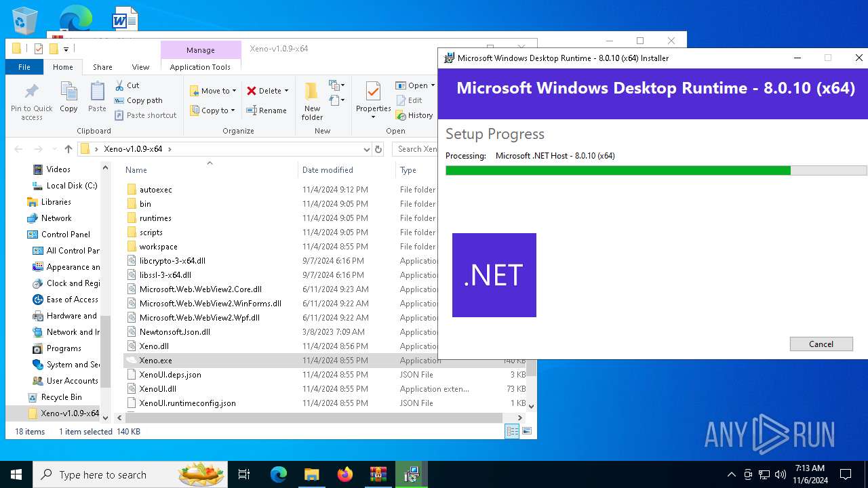Pin selected item to Quick access
The height and width of the screenshot is (488, 868).
[32, 102]
